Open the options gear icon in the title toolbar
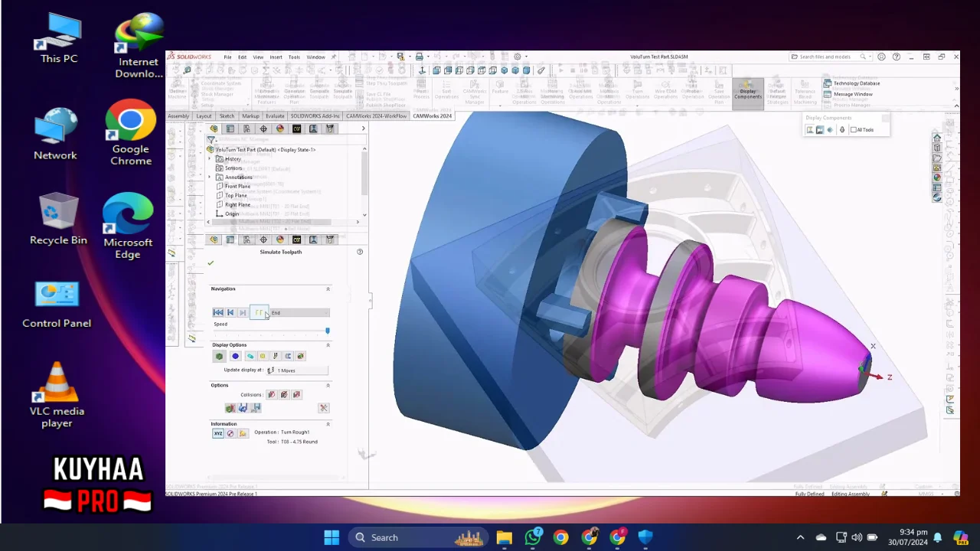 click(518, 57)
